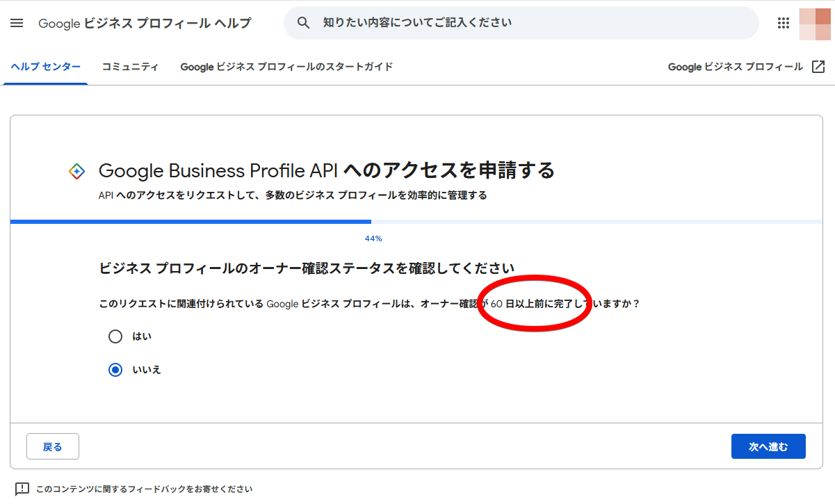
Task: Click the question text beginning このリクエストに関連付けられている
Action: point(369,304)
